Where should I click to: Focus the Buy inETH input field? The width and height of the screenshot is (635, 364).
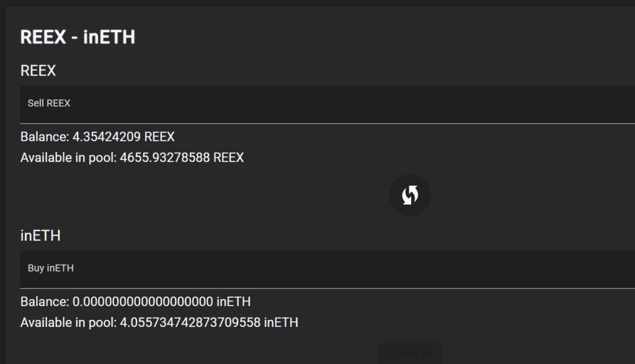(327, 270)
